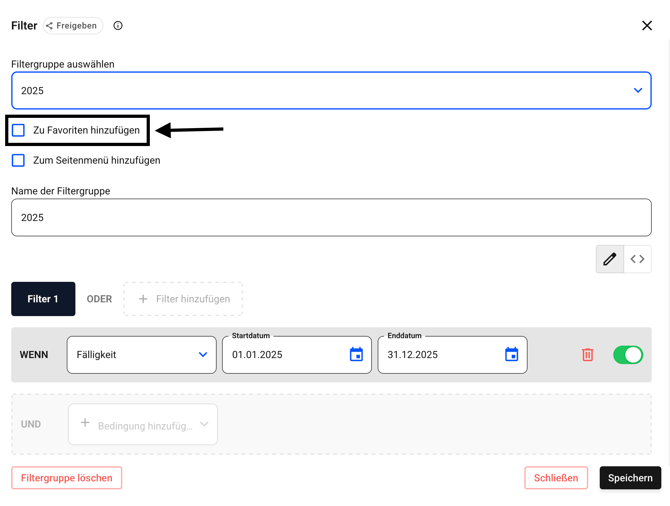Toggle off the green condition switch
The image size is (670, 506).
(x=627, y=355)
